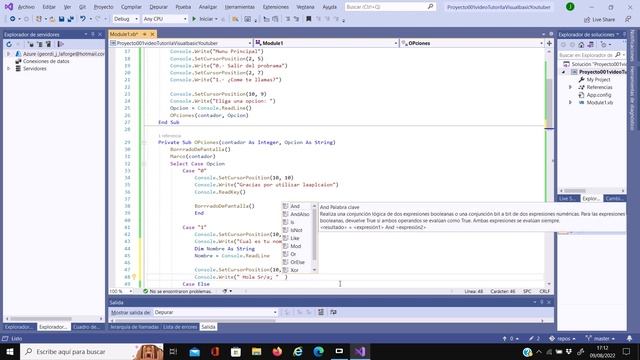Image resolution: width=640 pixels, height=360 pixels.
Task: Toggle auto-hide pin on Salida panel
Action: click(x=542, y=302)
